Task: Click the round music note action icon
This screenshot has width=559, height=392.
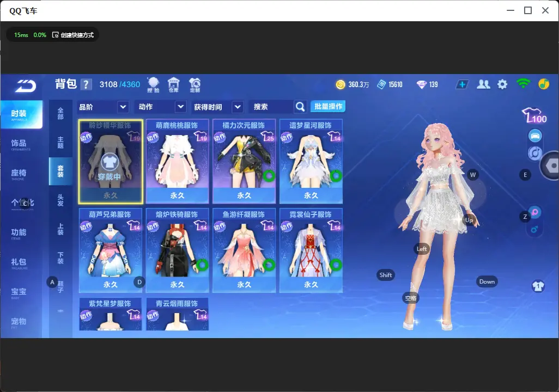Action: tap(535, 153)
